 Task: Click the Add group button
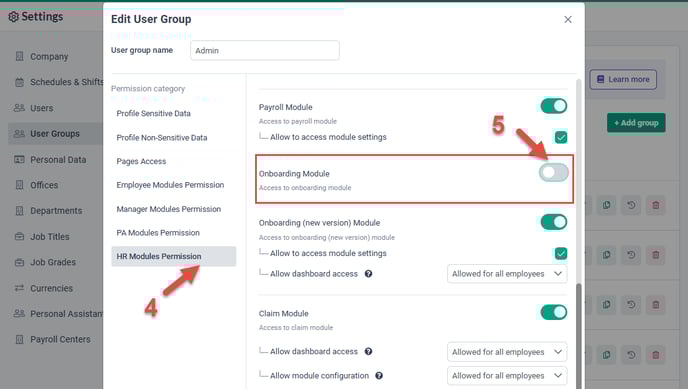tap(636, 123)
